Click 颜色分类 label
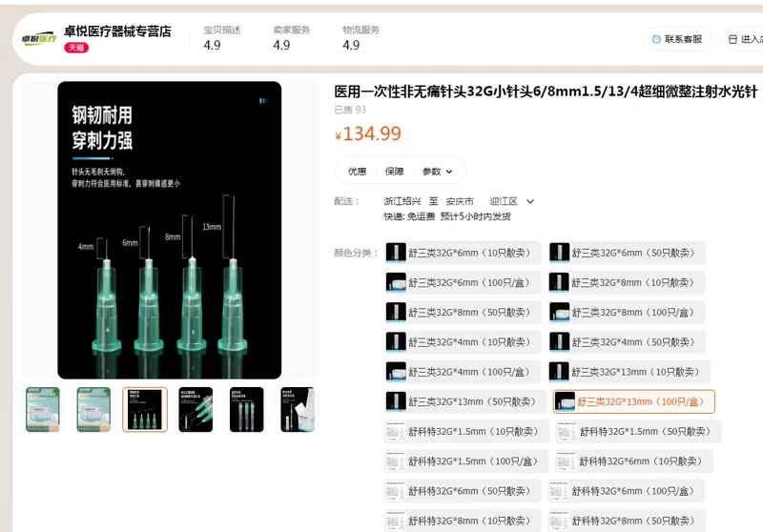The image size is (763, 532). click(356, 253)
